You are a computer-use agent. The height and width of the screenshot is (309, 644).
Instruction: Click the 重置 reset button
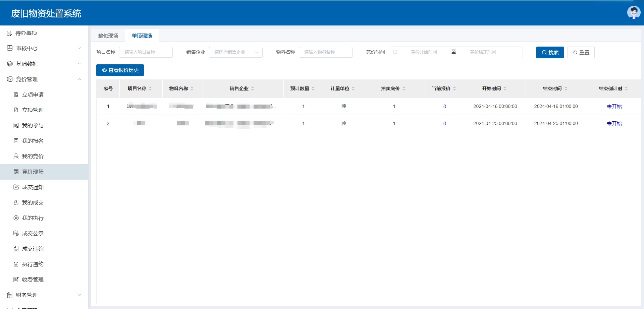click(581, 52)
